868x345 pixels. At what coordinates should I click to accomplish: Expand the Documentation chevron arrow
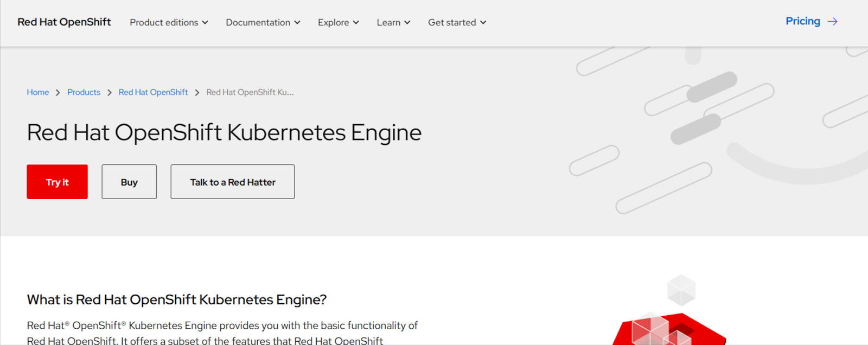(297, 23)
